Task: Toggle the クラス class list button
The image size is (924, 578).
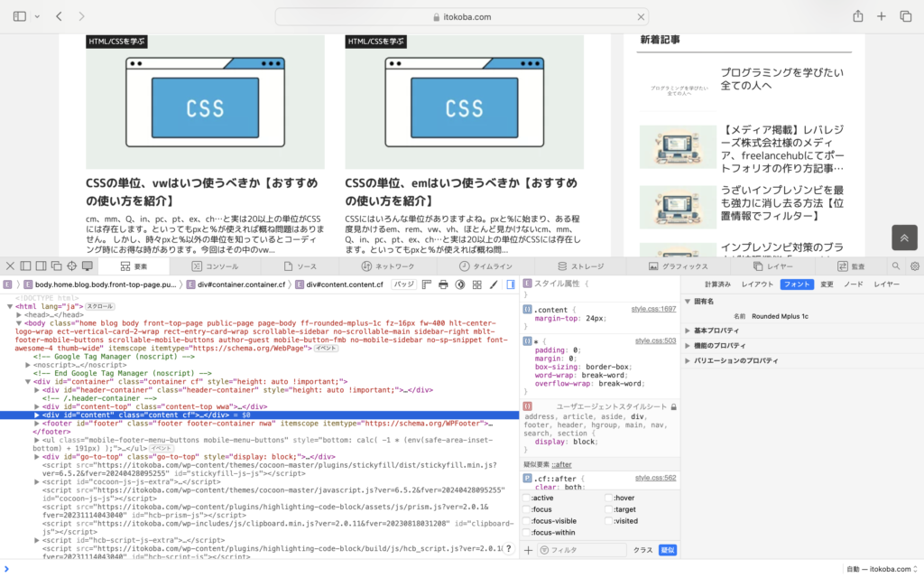Action: [x=642, y=550]
